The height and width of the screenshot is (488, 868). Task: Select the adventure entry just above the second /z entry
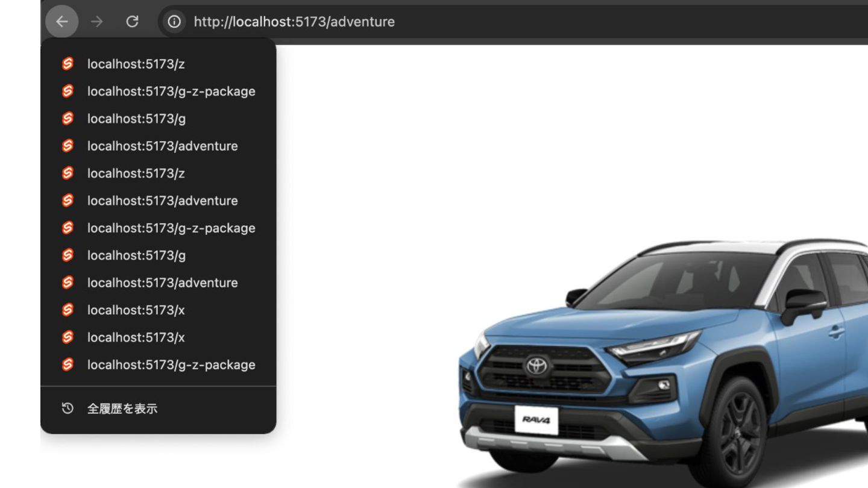[158, 146]
